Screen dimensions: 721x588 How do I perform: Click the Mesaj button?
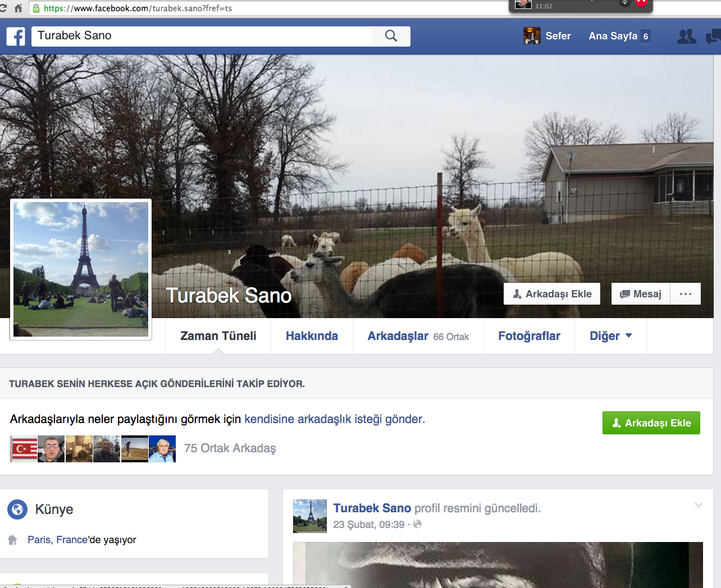(x=641, y=294)
